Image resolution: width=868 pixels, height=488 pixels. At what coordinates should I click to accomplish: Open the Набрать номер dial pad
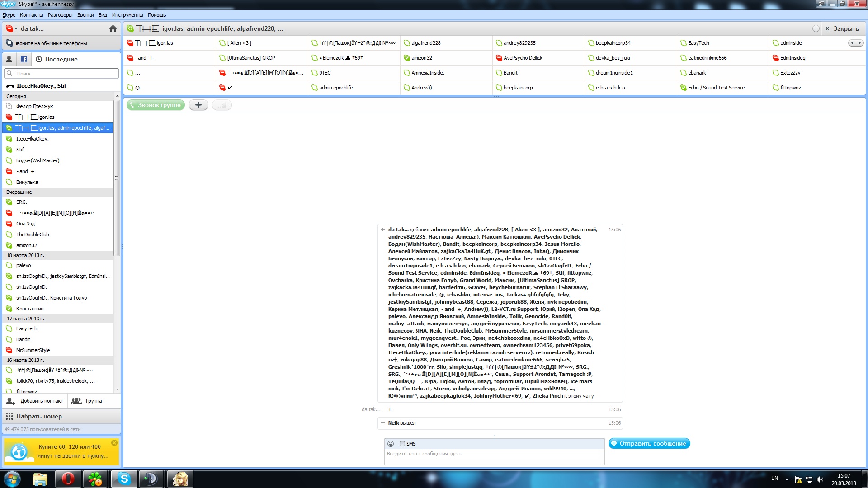(61, 416)
